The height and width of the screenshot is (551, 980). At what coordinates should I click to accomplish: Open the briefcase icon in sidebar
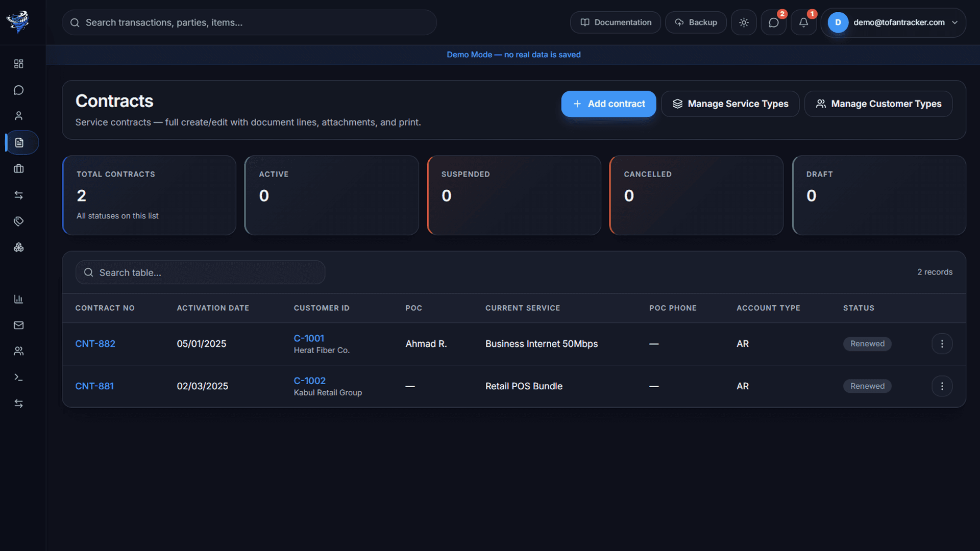tap(19, 169)
